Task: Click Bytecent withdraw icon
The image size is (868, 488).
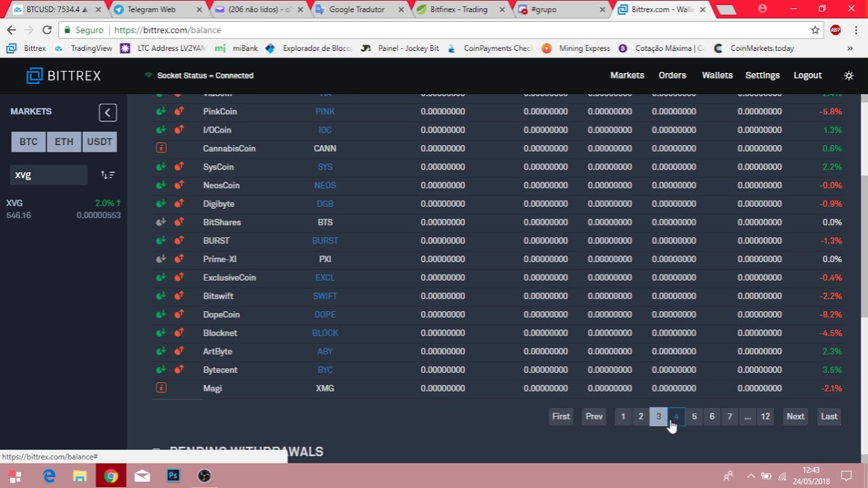Action: tap(179, 369)
